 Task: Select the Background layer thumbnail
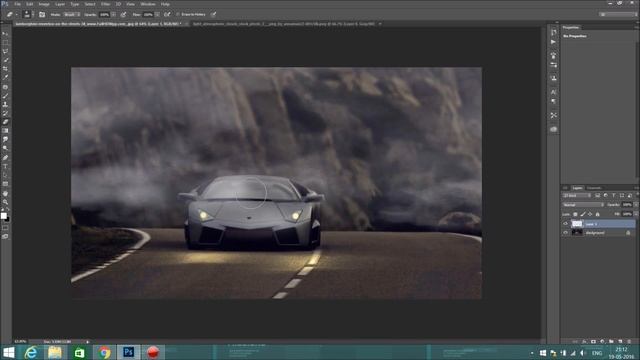(x=577, y=233)
